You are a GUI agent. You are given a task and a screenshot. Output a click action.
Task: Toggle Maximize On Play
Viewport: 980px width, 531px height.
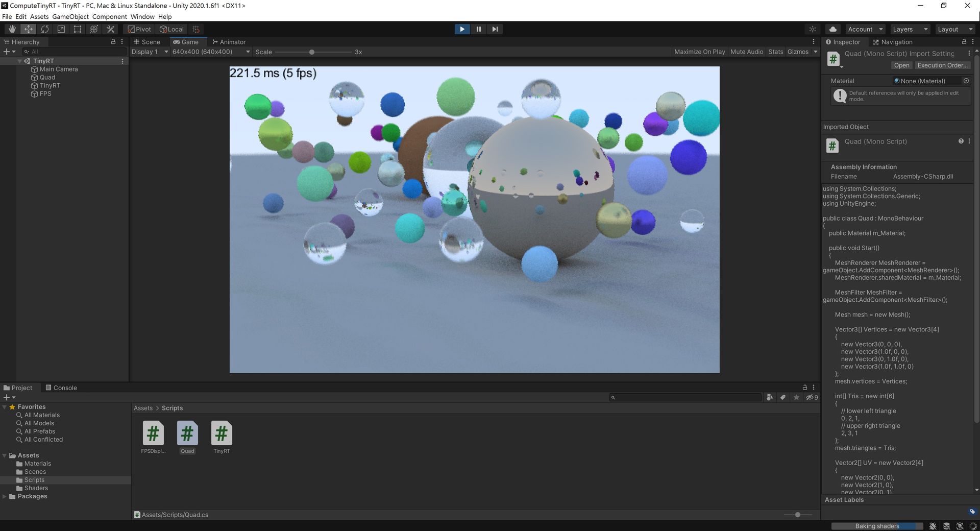(699, 52)
